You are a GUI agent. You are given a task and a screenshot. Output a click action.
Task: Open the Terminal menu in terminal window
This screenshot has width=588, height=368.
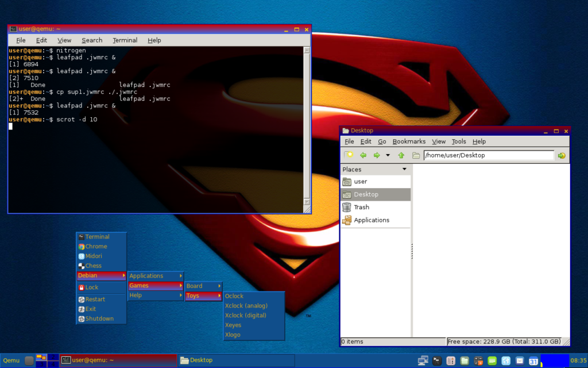tap(125, 40)
